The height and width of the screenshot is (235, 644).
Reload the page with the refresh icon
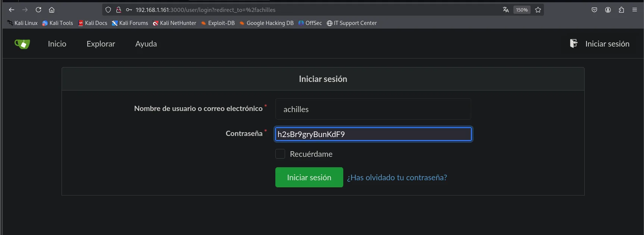[x=38, y=10]
